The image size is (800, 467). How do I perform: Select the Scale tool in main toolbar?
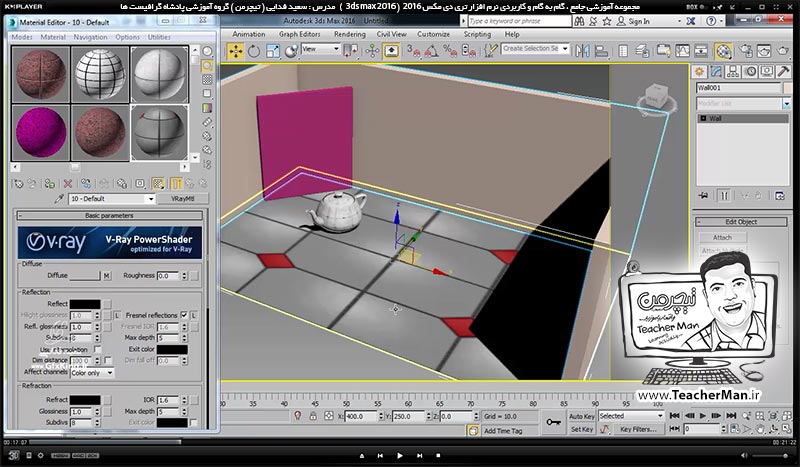pos(273,52)
